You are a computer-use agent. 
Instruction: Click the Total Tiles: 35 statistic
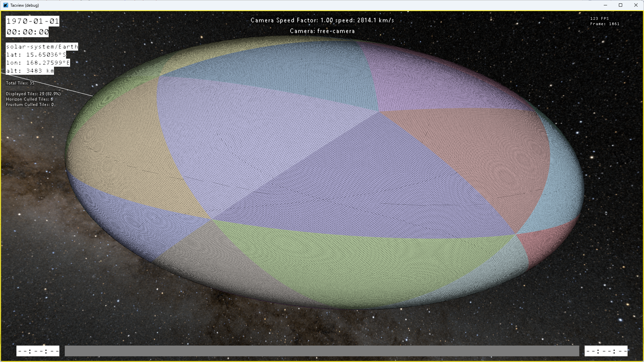pyautogui.click(x=20, y=83)
